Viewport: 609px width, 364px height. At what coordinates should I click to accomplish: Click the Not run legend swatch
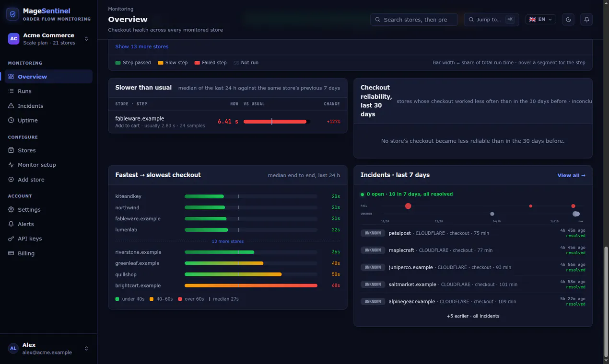236,63
